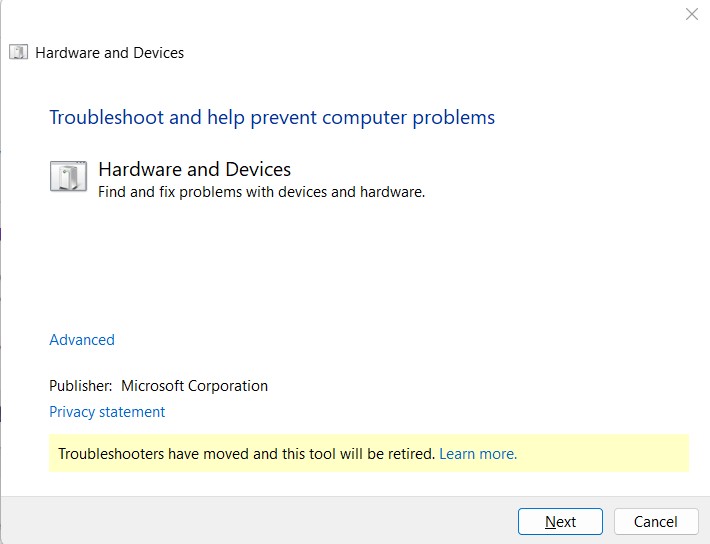
Task: Click the large Hardware and Devices icon
Action: 68,176
